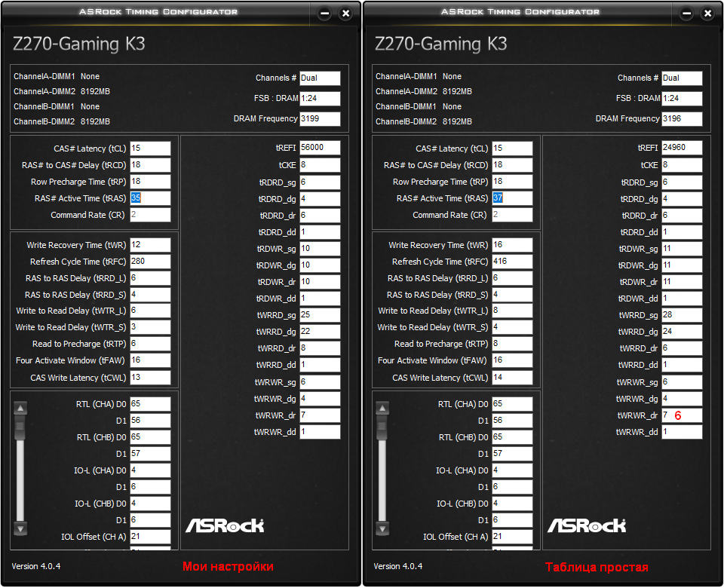Select tRAS field showing 35 in left window
The width and height of the screenshot is (724, 588).
click(150, 198)
